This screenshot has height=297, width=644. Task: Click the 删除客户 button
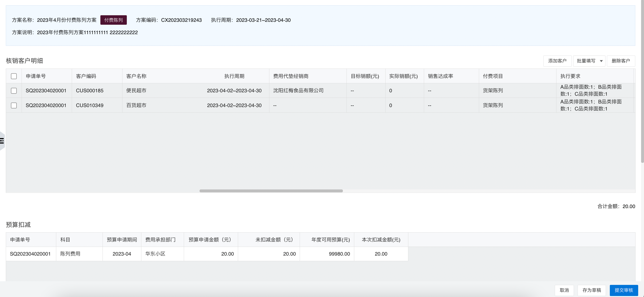(621, 61)
